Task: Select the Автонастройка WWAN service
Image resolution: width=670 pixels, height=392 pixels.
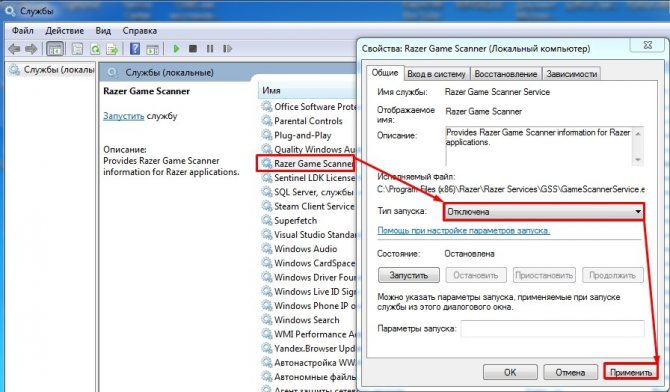Action: click(x=309, y=363)
